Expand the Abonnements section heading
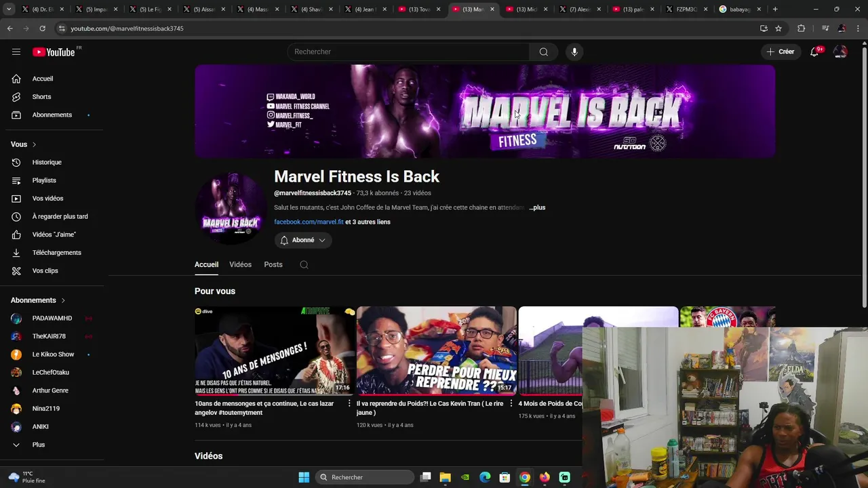Viewport: 868px width, 488px height. point(38,300)
